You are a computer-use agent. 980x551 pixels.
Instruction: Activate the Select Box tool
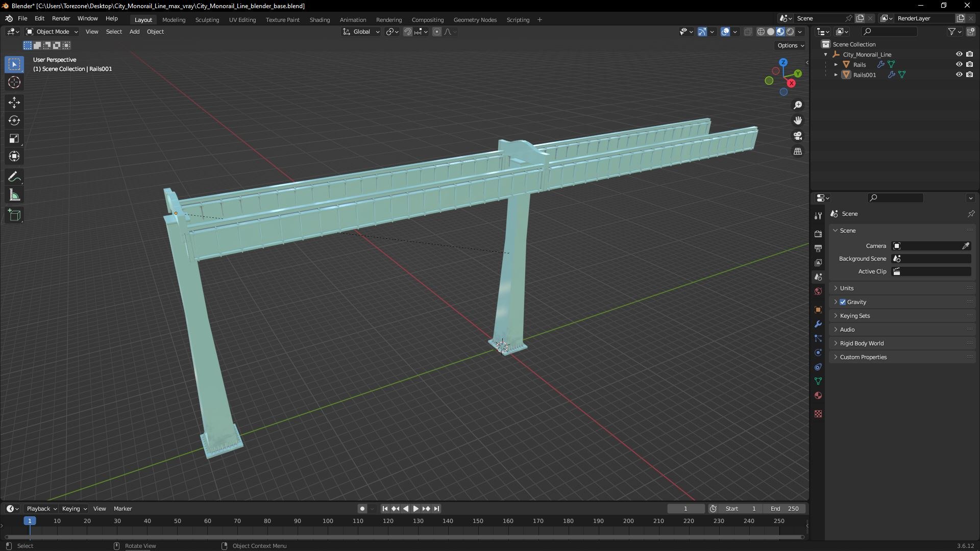[x=14, y=64]
